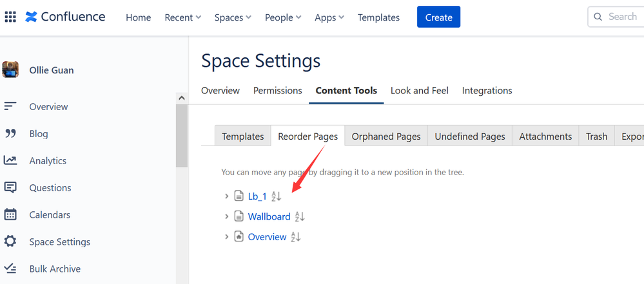
Task: Open the Wallboard page link
Action: [x=269, y=216]
